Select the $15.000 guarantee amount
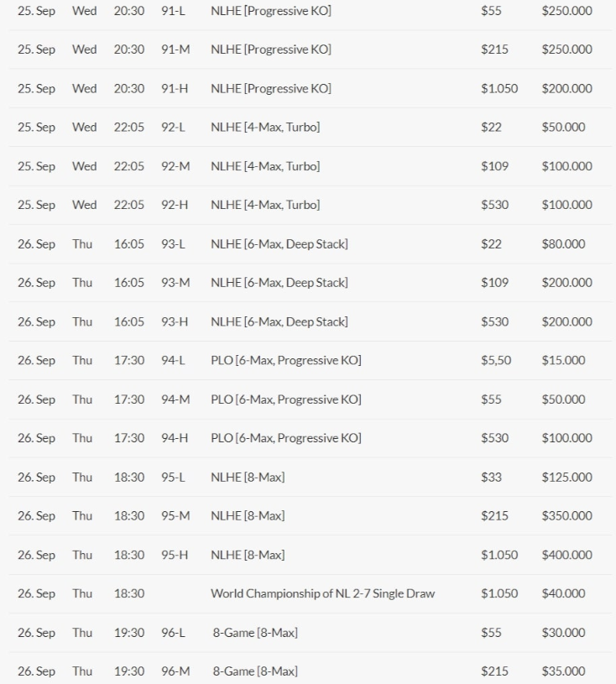The height and width of the screenshot is (684, 616). pyautogui.click(x=564, y=361)
